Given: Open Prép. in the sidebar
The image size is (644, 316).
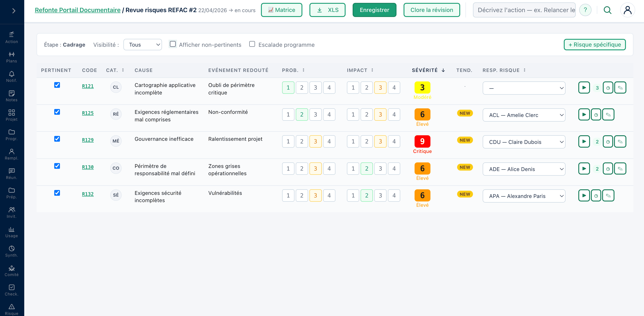Looking at the screenshot, I should [x=12, y=193].
